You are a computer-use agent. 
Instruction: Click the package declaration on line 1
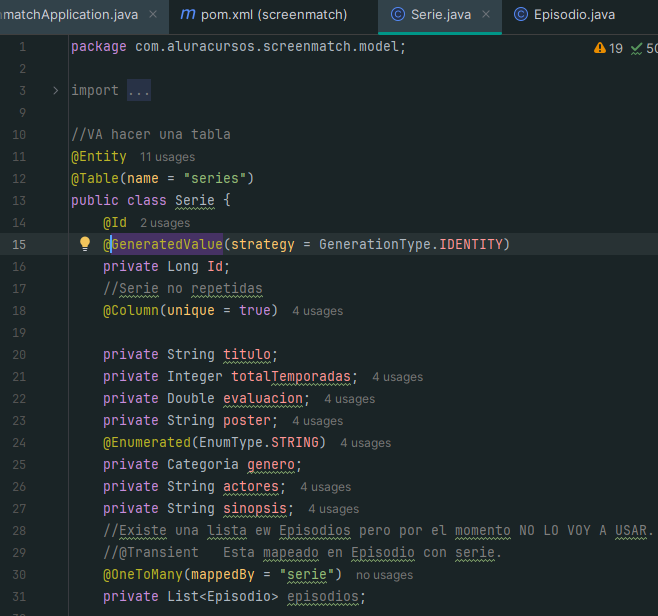click(238, 47)
